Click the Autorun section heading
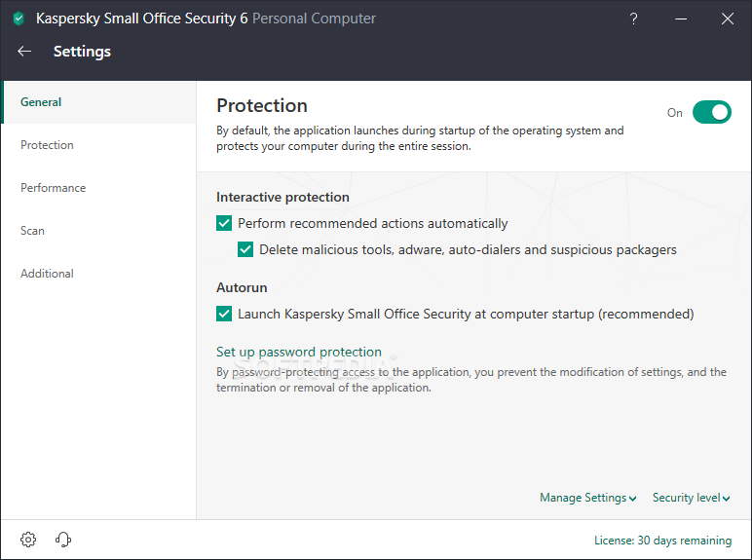 point(242,287)
